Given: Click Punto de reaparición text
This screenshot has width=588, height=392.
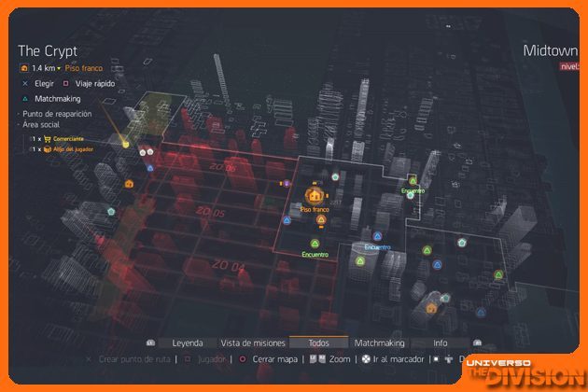Looking at the screenshot, I should pos(57,114).
